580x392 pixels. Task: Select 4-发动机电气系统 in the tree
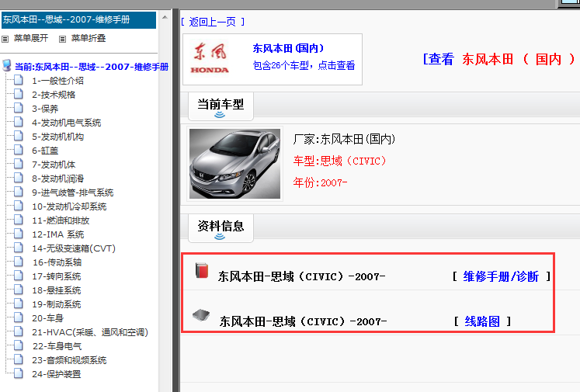click(x=66, y=123)
